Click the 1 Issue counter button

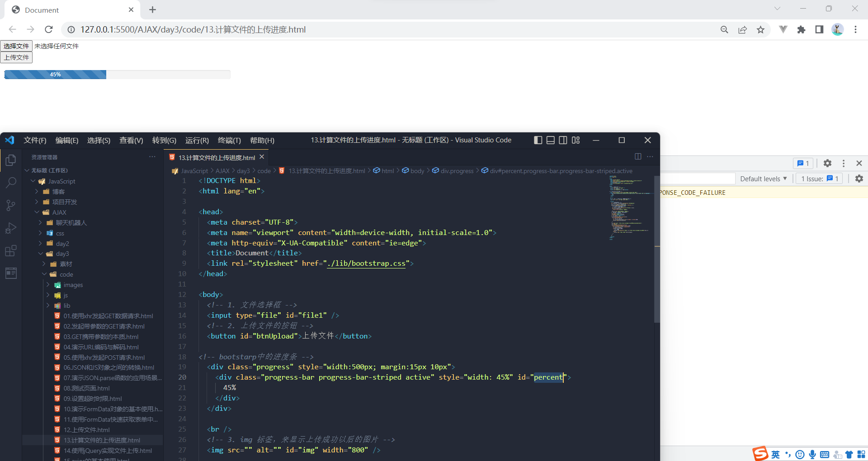[x=818, y=179]
